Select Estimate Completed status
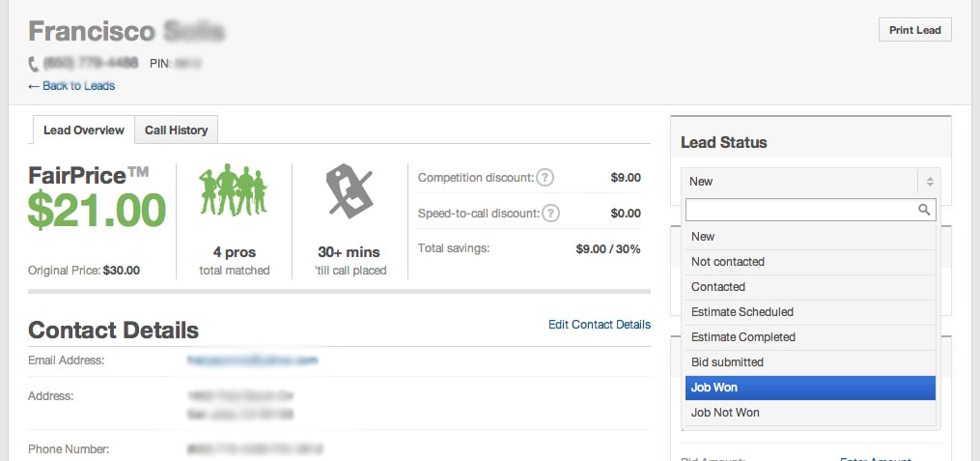Viewport: 980px width, 461px height. coord(810,337)
